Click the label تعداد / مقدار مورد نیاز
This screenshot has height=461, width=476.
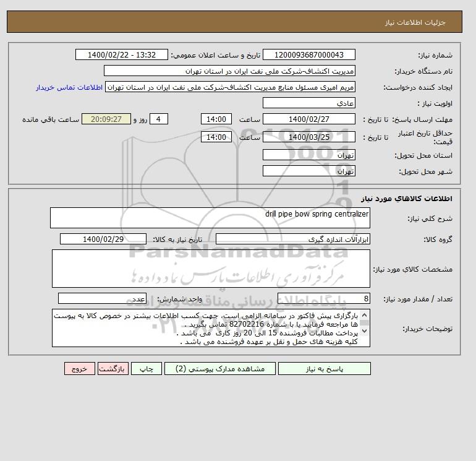(x=418, y=299)
